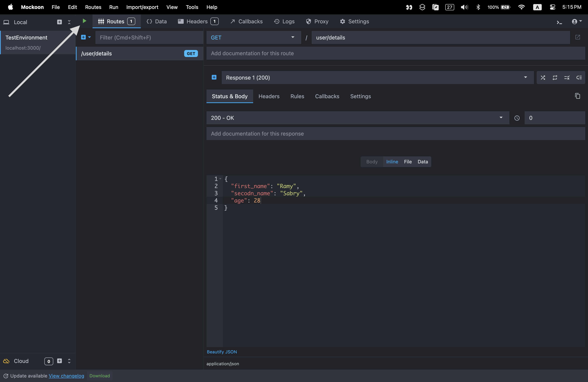The width and height of the screenshot is (588, 382).
Task: Add a new route response
Action: [214, 77]
